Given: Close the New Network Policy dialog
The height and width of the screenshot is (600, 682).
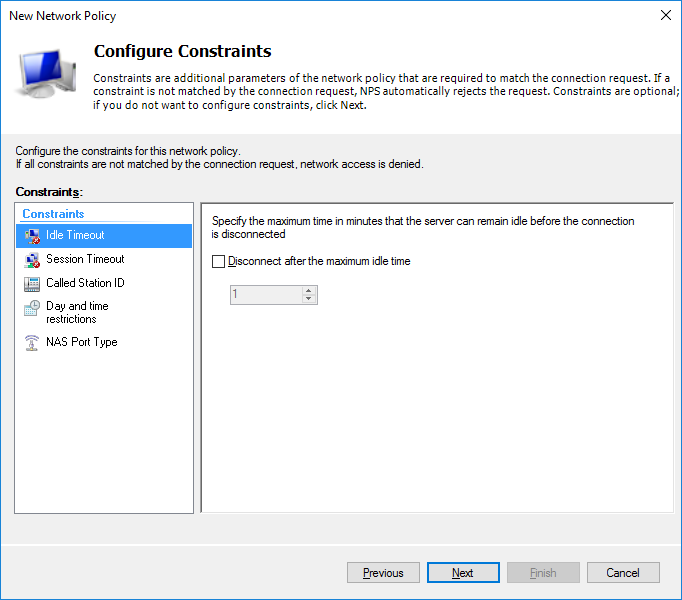Looking at the screenshot, I should (x=665, y=16).
